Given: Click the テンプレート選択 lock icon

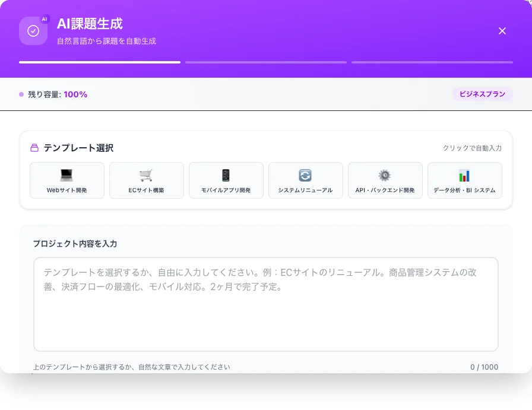Looking at the screenshot, I should point(35,148).
